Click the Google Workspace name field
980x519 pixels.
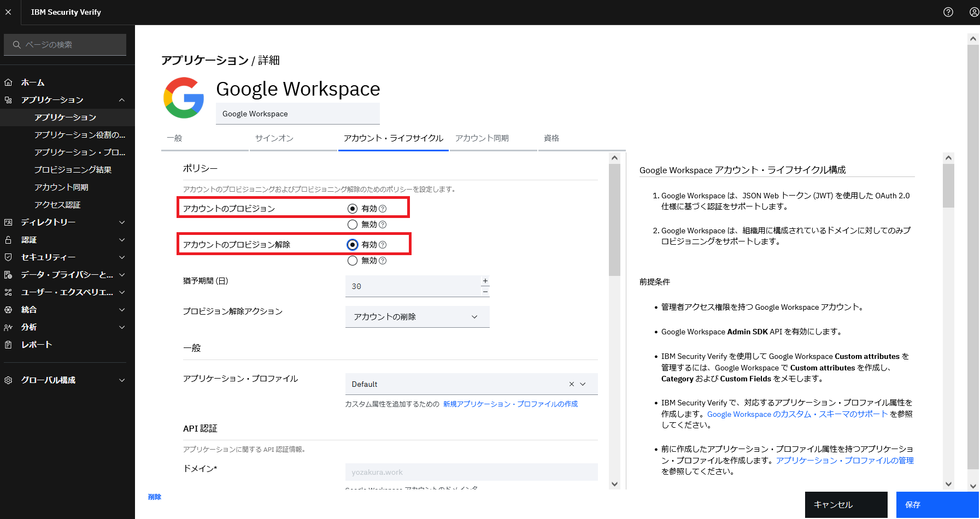298,114
